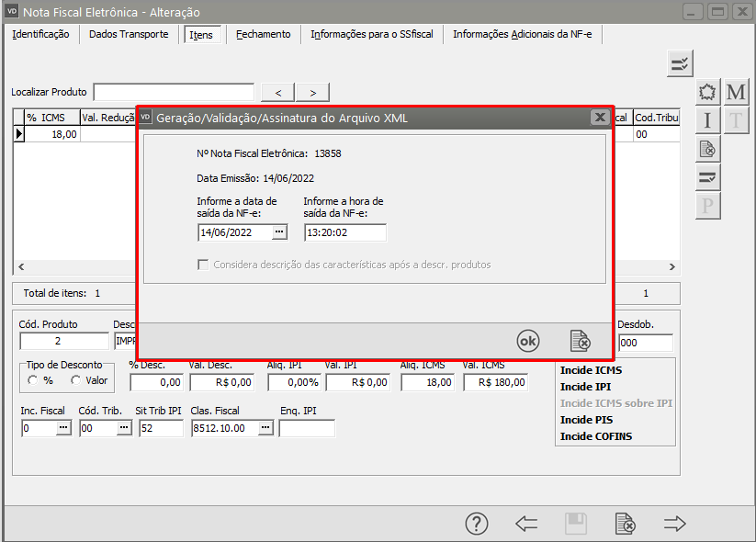756x542 pixels.
Task: Click the previous product '<' button
Action: [x=277, y=92]
